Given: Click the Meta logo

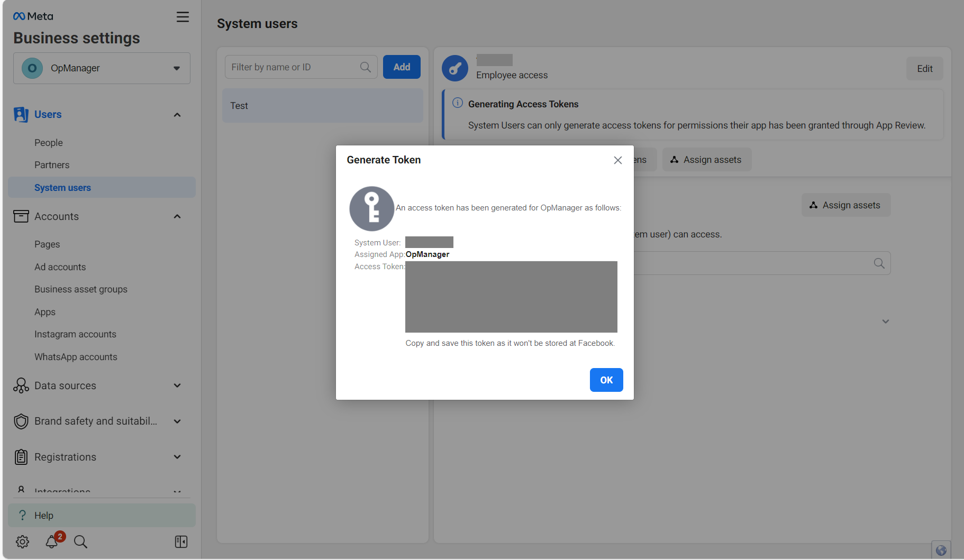Looking at the screenshot, I should pos(33,16).
